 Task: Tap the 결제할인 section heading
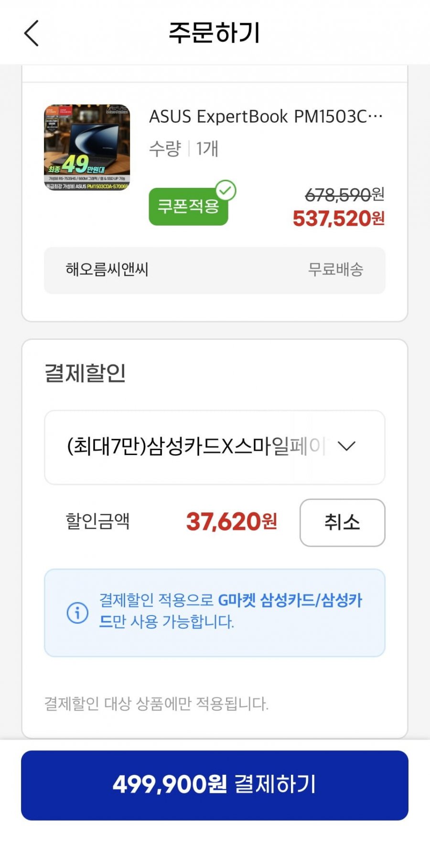tap(85, 373)
